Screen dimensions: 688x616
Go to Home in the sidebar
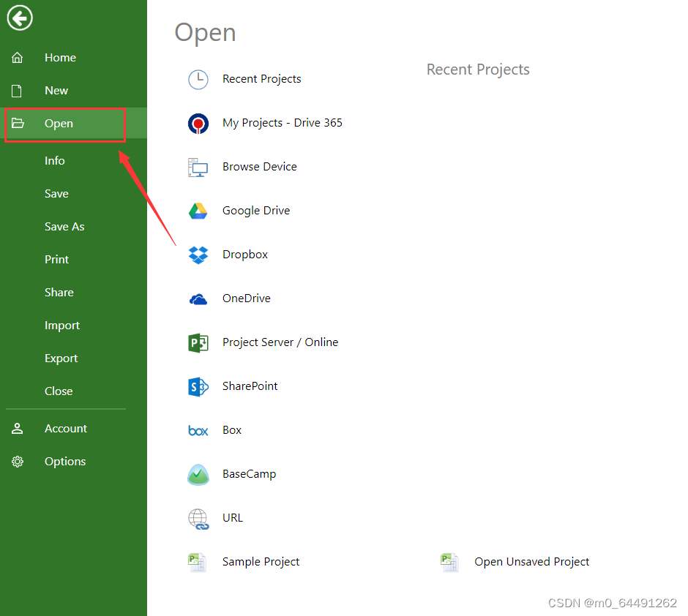pos(61,58)
